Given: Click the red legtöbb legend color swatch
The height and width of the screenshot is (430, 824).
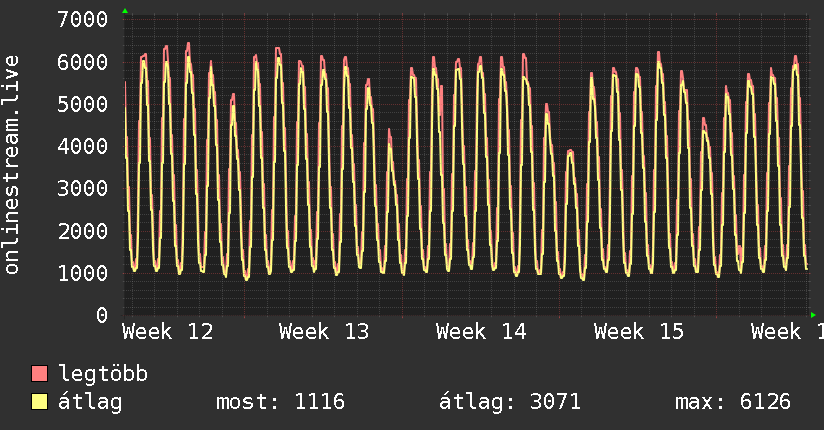Looking at the screenshot, I should pyautogui.click(x=40, y=374).
